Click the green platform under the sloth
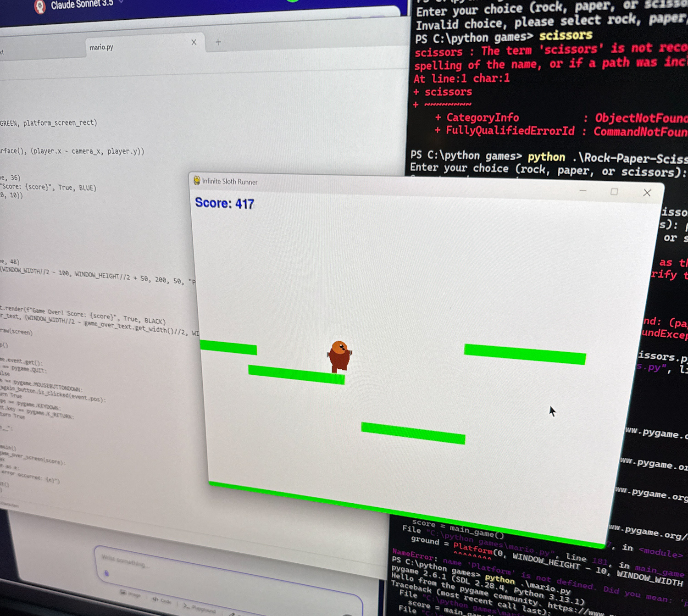The width and height of the screenshot is (688, 616). click(296, 374)
